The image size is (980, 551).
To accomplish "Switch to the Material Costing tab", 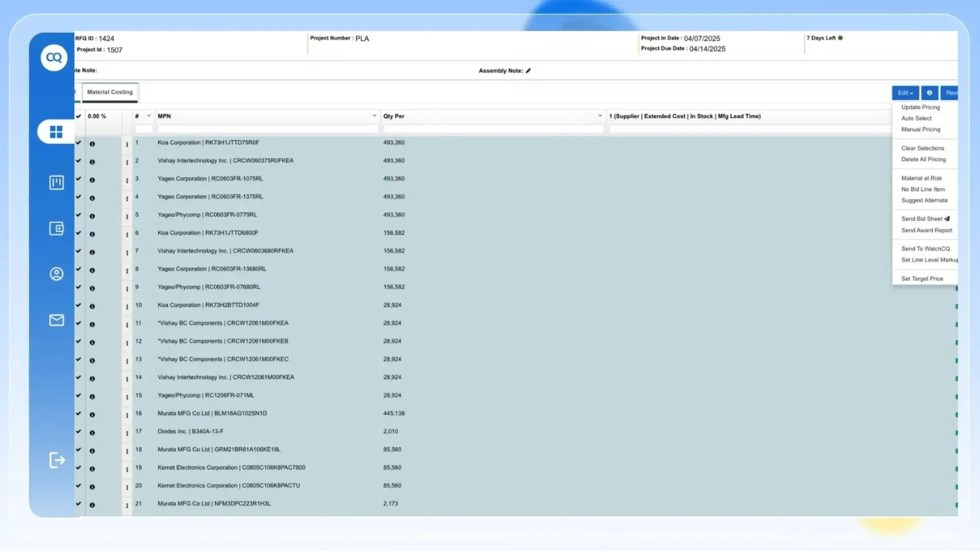I will [110, 92].
